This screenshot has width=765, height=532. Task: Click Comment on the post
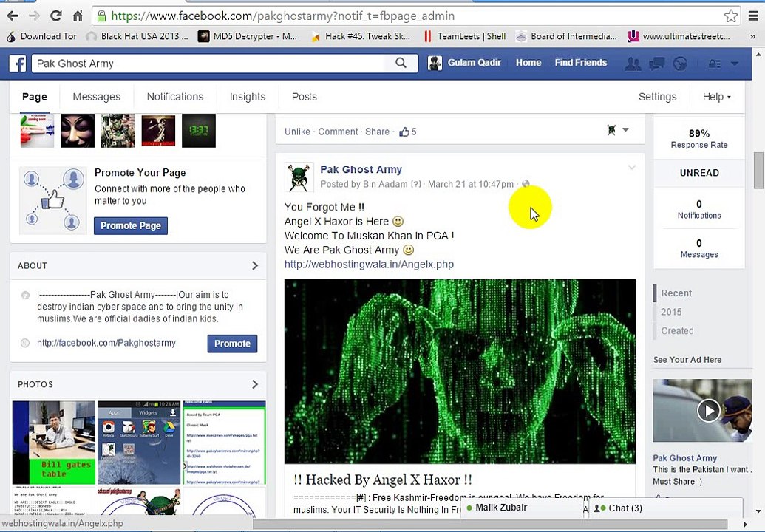coord(338,132)
